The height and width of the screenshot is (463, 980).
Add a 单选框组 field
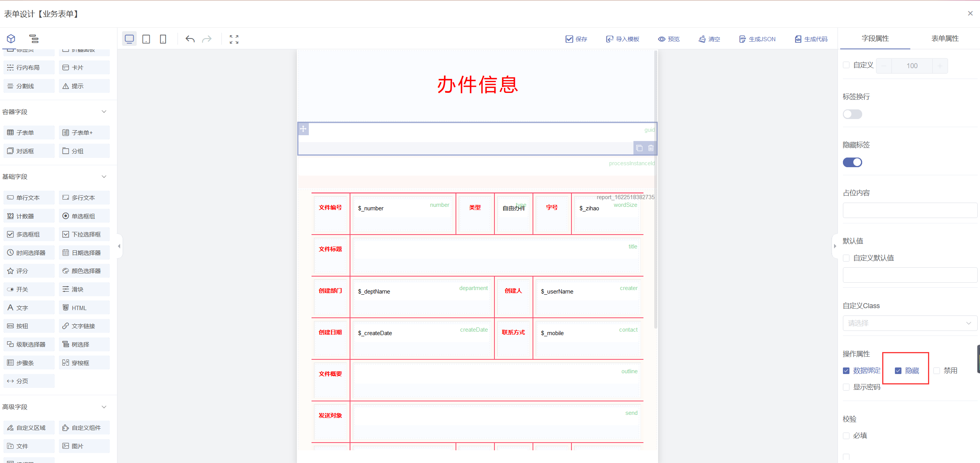tap(84, 216)
